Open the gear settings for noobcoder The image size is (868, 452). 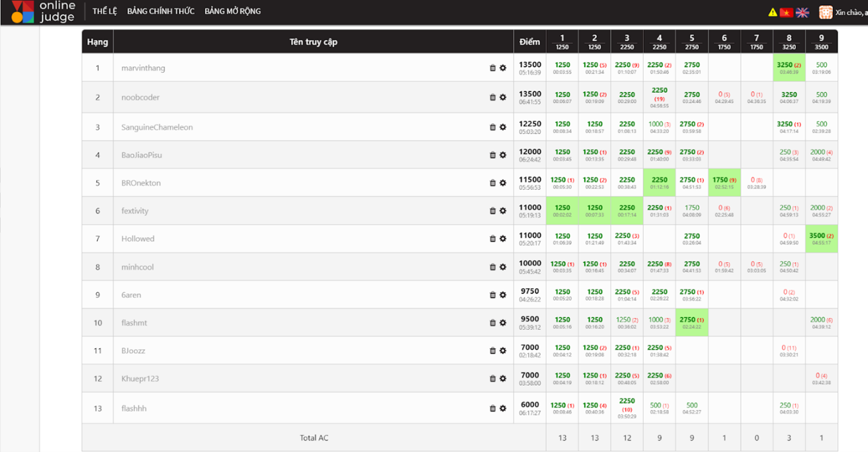[x=503, y=97]
